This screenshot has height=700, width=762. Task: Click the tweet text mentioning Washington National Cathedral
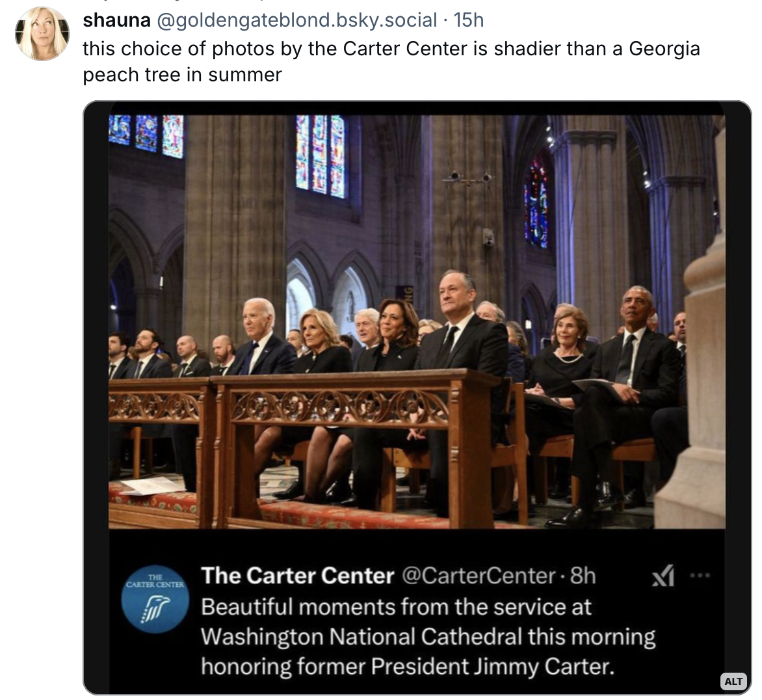427,636
